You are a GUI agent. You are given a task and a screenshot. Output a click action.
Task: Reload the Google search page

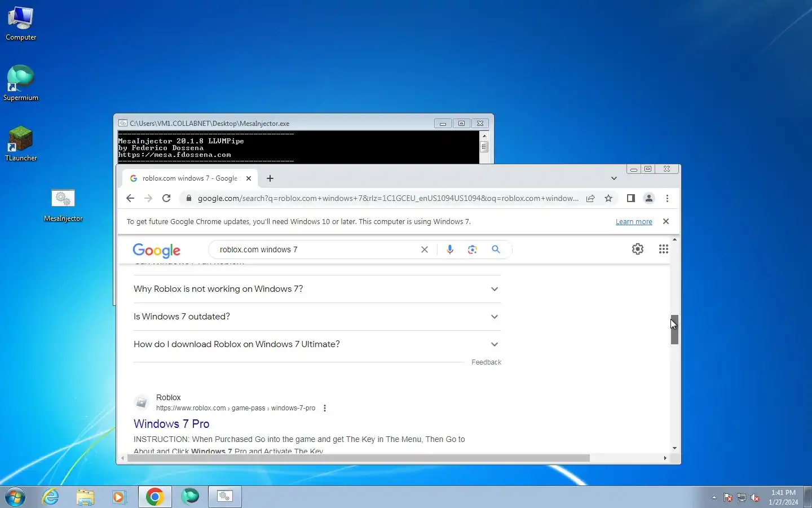(x=166, y=198)
